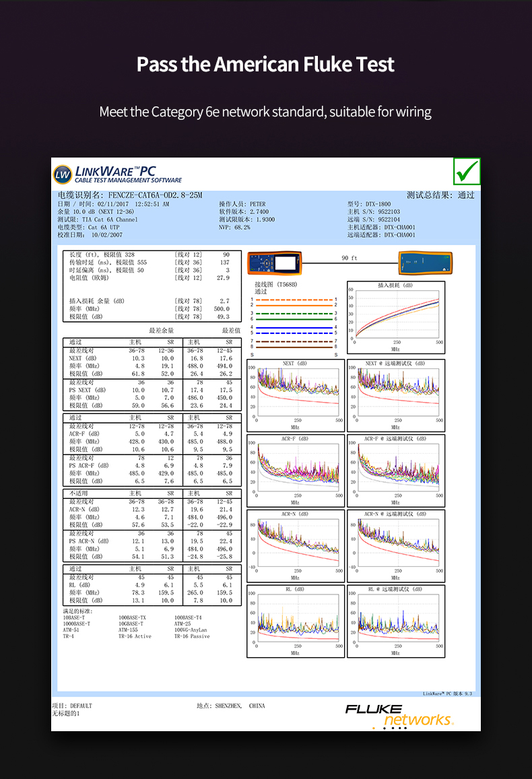This screenshot has width=532, height=779.
Task: Click the Fluke Networks logo
Action: coord(399,716)
